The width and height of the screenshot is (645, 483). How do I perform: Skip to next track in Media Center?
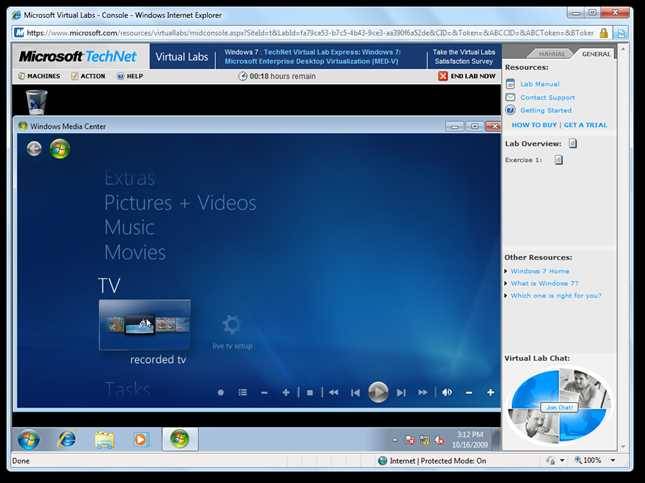(x=401, y=392)
